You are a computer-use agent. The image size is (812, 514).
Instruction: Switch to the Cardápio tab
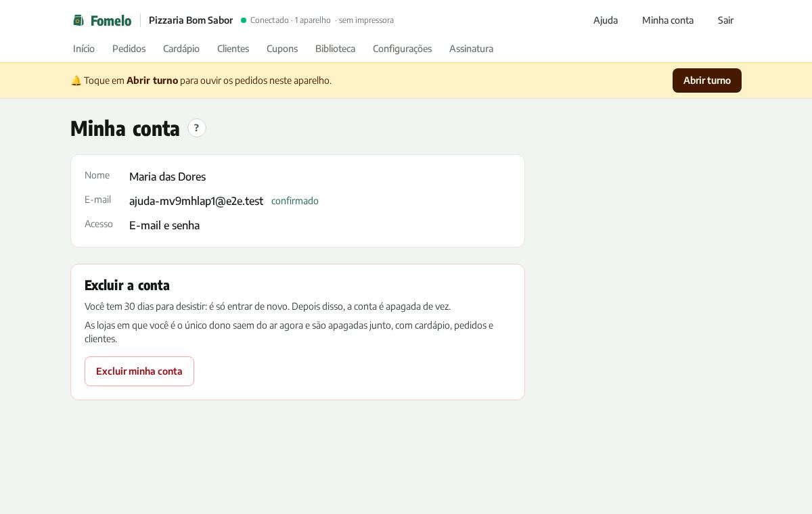(x=181, y=49)
